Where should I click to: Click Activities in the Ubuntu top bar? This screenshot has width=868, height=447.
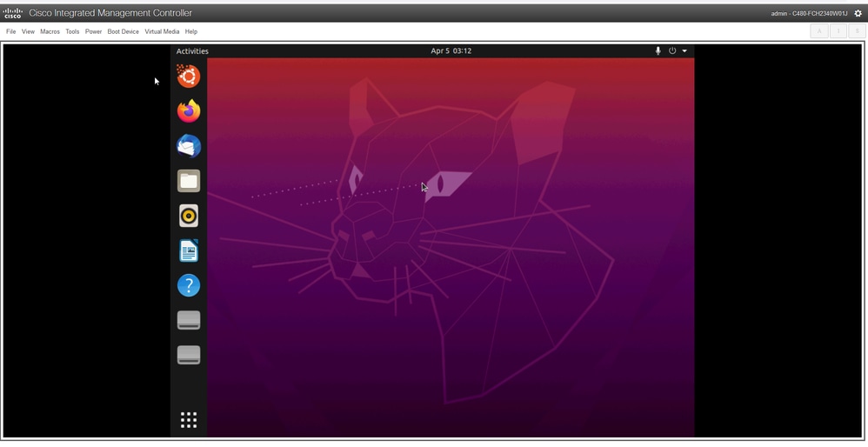(192, 51)
